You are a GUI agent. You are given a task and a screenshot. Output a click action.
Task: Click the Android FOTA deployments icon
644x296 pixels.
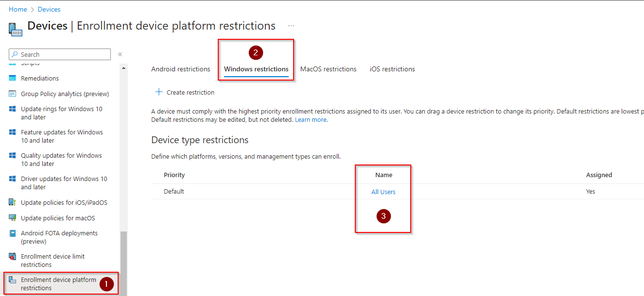(13, 233)
